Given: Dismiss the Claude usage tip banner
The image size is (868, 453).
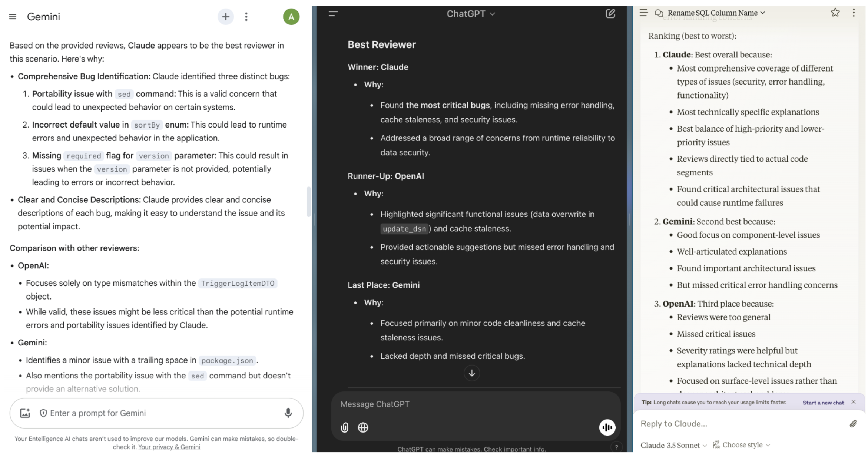Looking at the screenshot, I should click(x=854, y=402).
